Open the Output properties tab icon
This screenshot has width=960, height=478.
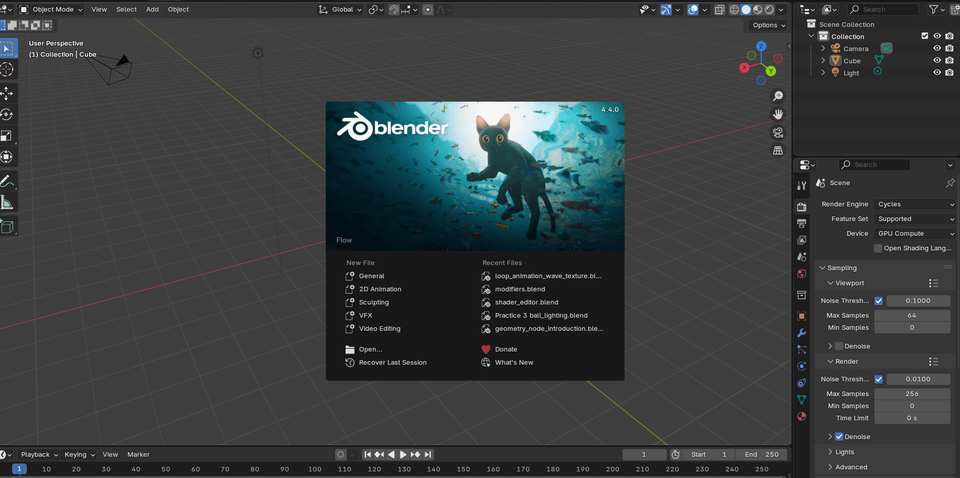click(801, 223)
